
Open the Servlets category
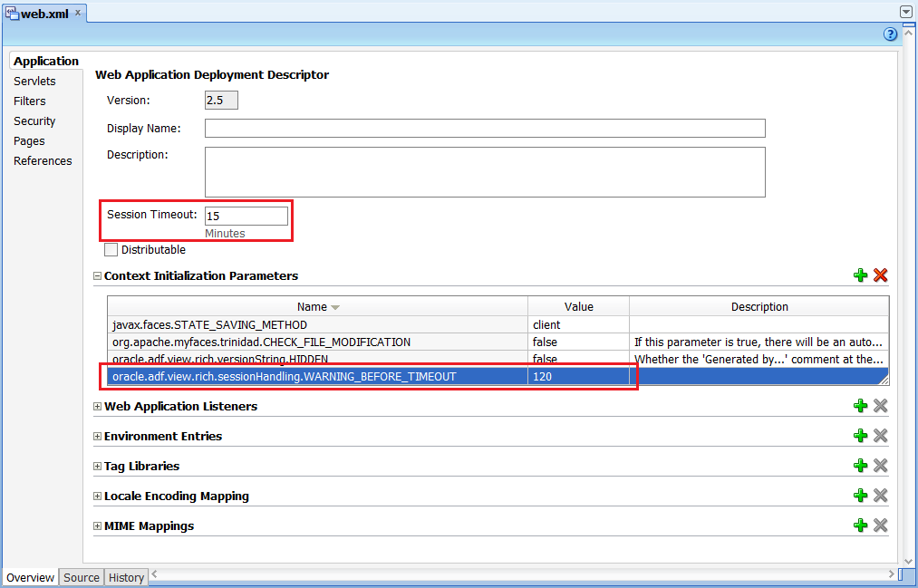tap(34, 81)
